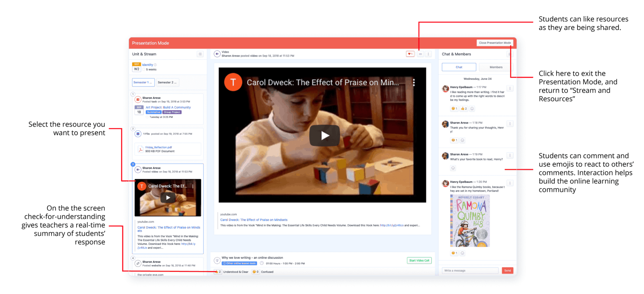The height and width of the screenshot is (294, 644).
Task: Click Close Presentation Mode button
Action: pyautogui.click(x=495, y=43)
